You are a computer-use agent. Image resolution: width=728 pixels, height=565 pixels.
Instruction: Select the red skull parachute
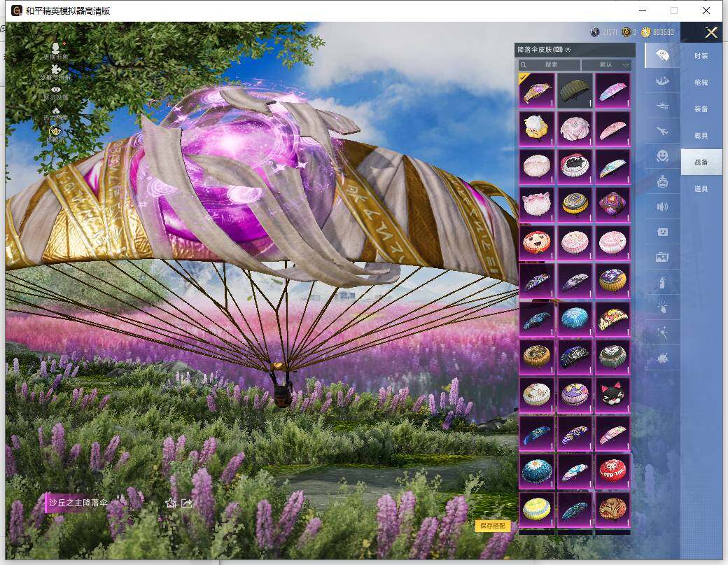point(613,472)
